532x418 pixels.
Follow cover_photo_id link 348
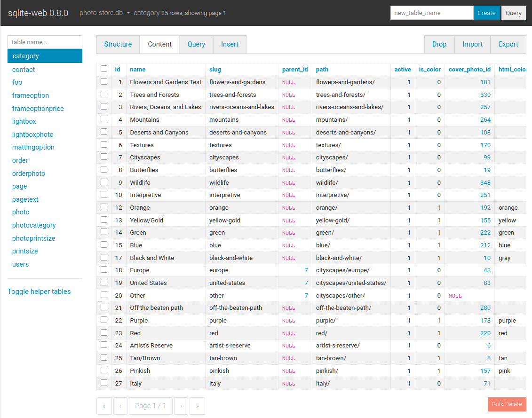coord(485,182)
